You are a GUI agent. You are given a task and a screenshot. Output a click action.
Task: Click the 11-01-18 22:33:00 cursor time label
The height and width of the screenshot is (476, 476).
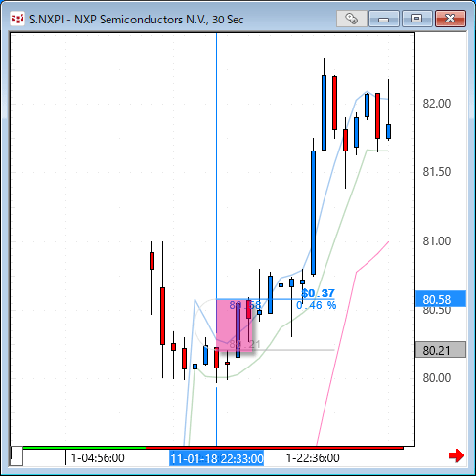click(x=216, y=458)
